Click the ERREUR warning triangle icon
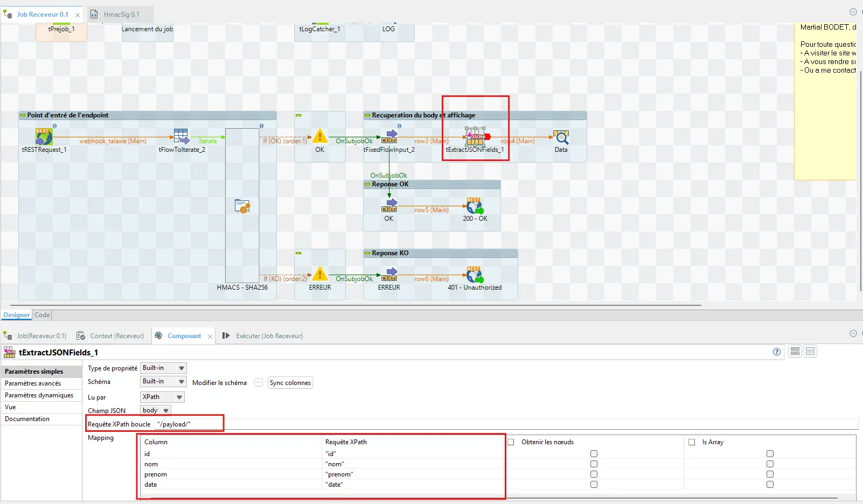 point(320,274)
